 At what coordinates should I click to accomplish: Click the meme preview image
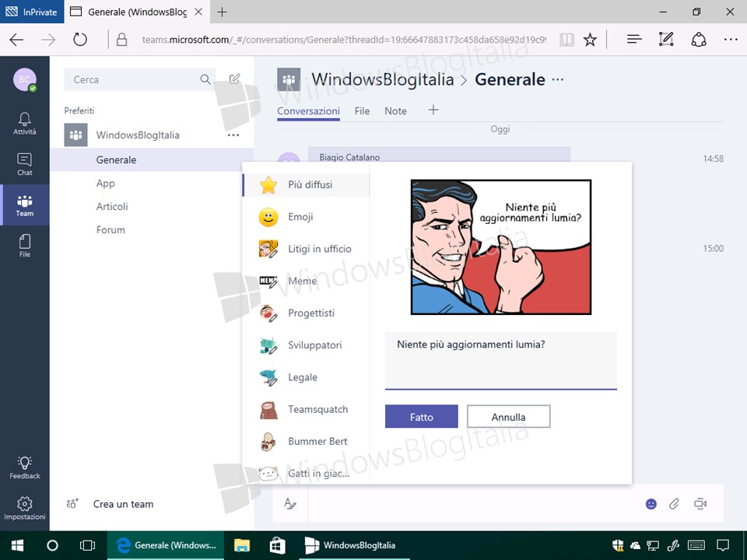point(500,247)
